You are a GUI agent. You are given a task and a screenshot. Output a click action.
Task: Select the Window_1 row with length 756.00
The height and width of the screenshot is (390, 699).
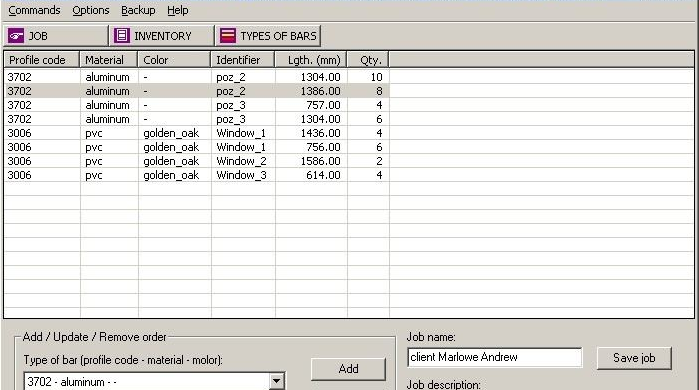pyautogui.click(x=196, y=147)
